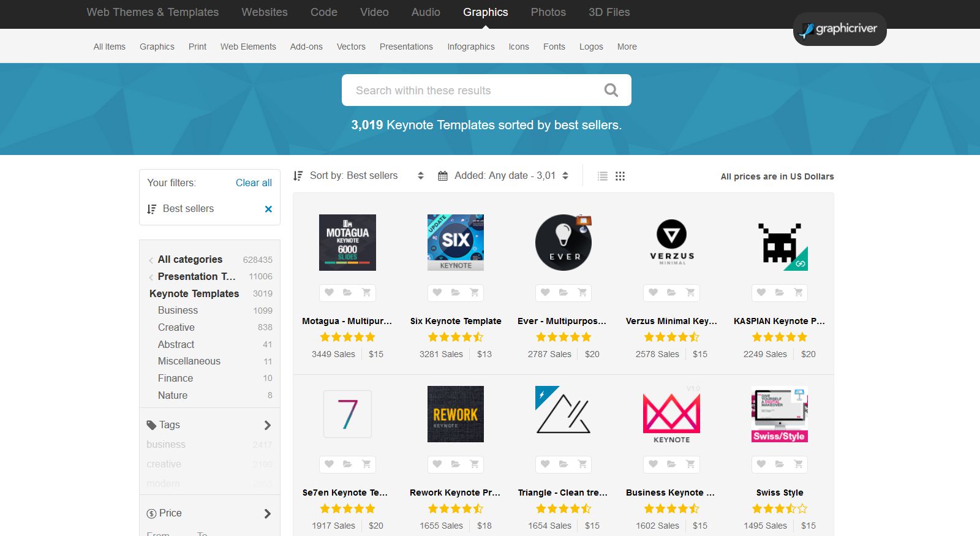Filter by Nature category
Image resolution: width=980 pixels, height=536 pixels.
[173, 396]
